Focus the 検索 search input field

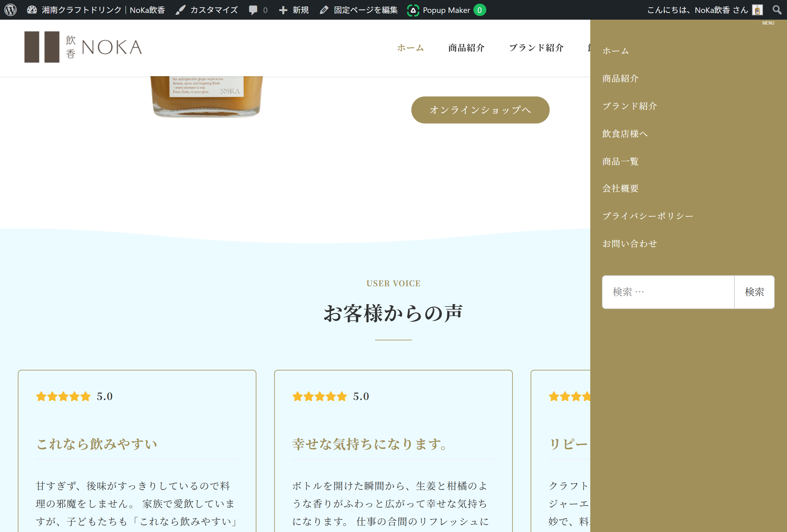[x=668, y=292]
